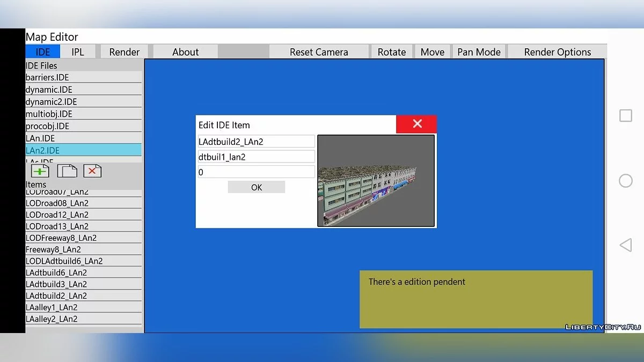Enable Pan Mode
Screen dimensions: 644x362
(x=479, y=52)
